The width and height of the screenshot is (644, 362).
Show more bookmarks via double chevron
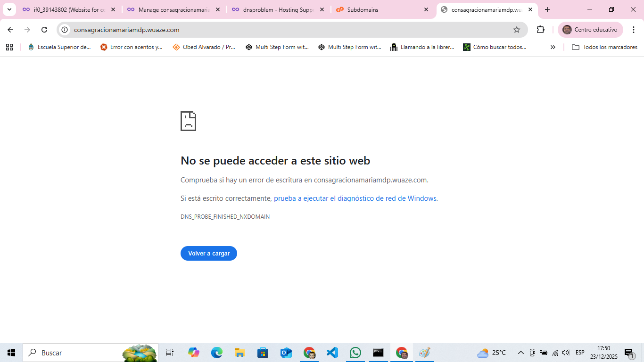(x=553, y=47)
